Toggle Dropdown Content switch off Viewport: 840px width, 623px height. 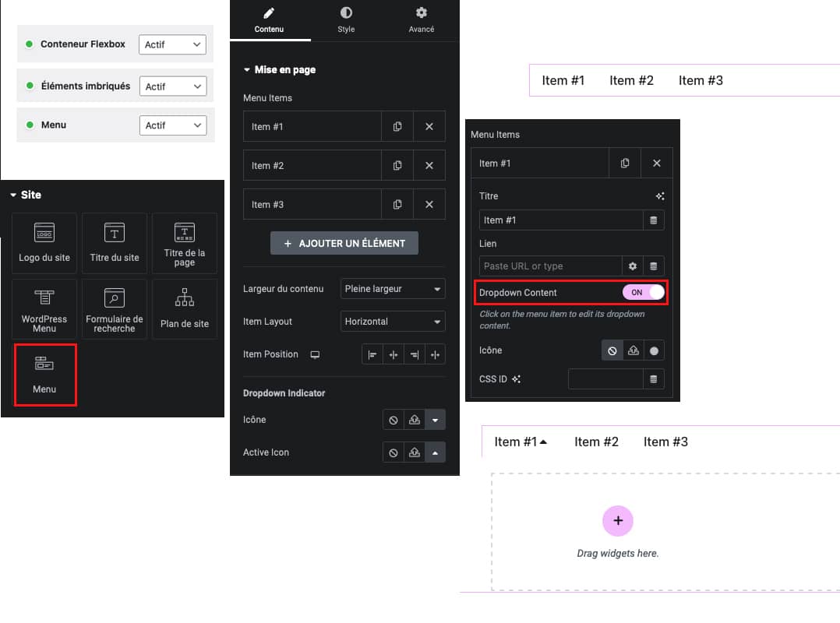coord(643,292)
